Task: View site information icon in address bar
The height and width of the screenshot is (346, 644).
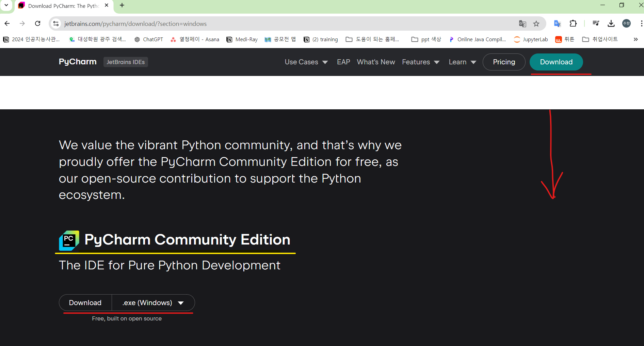Action: (56, 23)
